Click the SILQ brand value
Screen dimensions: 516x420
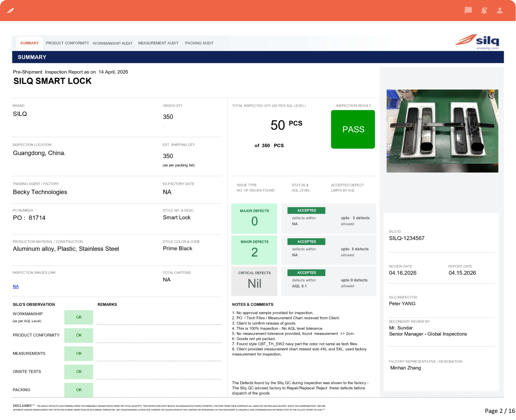pos(20,114)
